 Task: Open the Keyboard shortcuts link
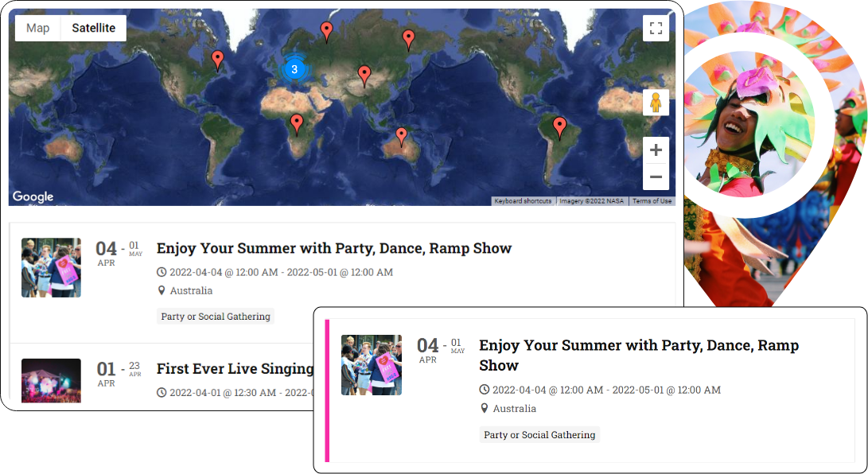point(523,201)
